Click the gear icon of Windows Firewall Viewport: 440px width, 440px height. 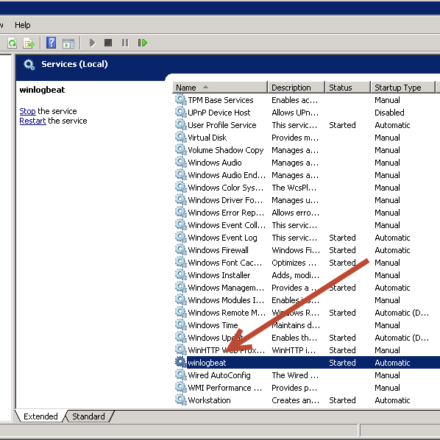(181, 250)
